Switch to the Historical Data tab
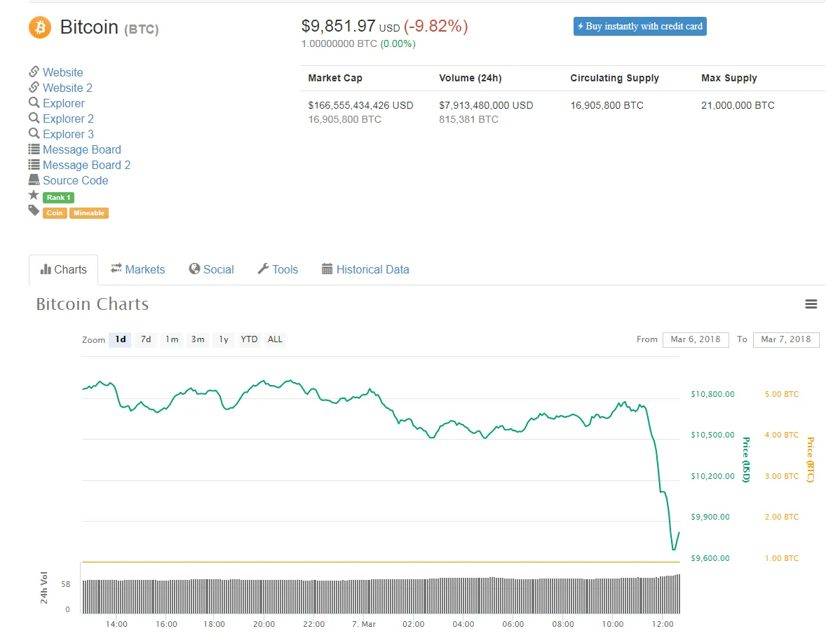Screen dimensions: 840x643 [x=365, y=269]
